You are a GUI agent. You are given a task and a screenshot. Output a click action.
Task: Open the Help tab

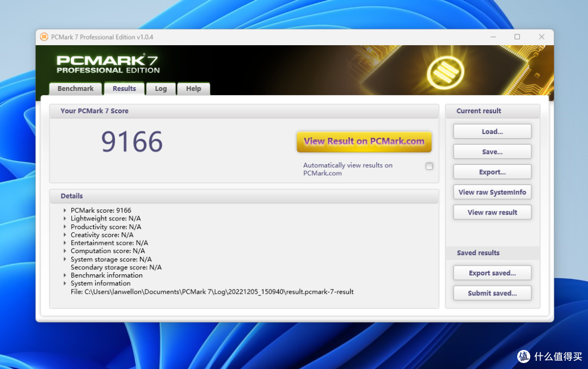point(193,89)
